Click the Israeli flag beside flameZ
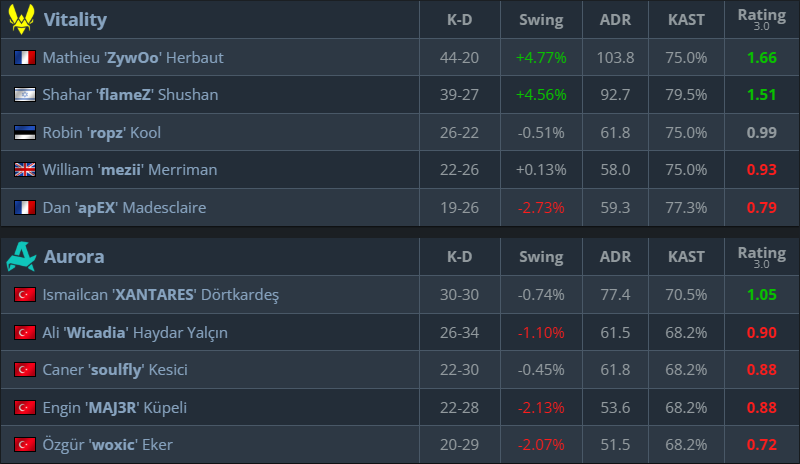This screenshot has width=800, height=464. [x=25, y=95]
